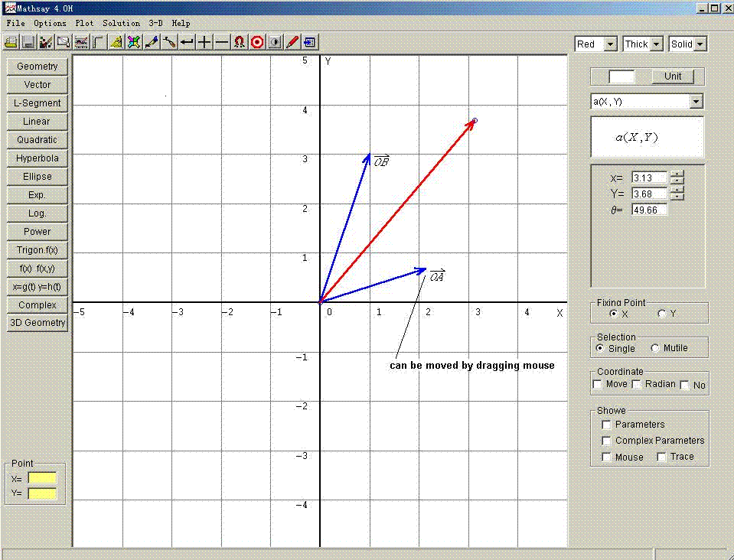
Task: Check the Parameters show checkbox
Action: (x=607, y=425)
